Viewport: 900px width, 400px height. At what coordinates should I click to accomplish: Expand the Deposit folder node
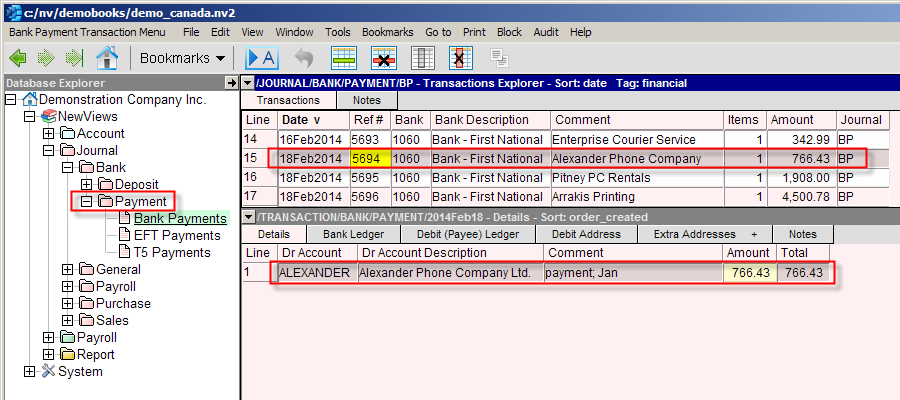(x=86, y=184)
